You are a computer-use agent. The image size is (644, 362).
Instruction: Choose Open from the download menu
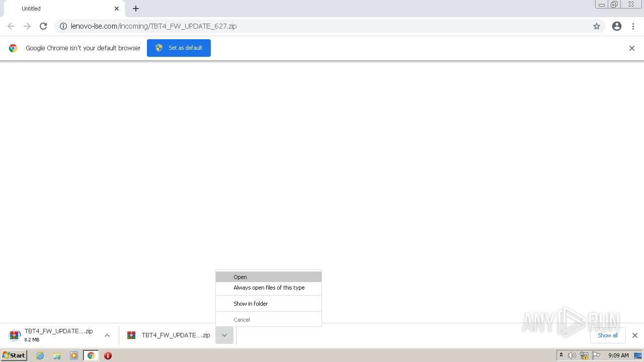pyautogui.click(x=269, y=277)
